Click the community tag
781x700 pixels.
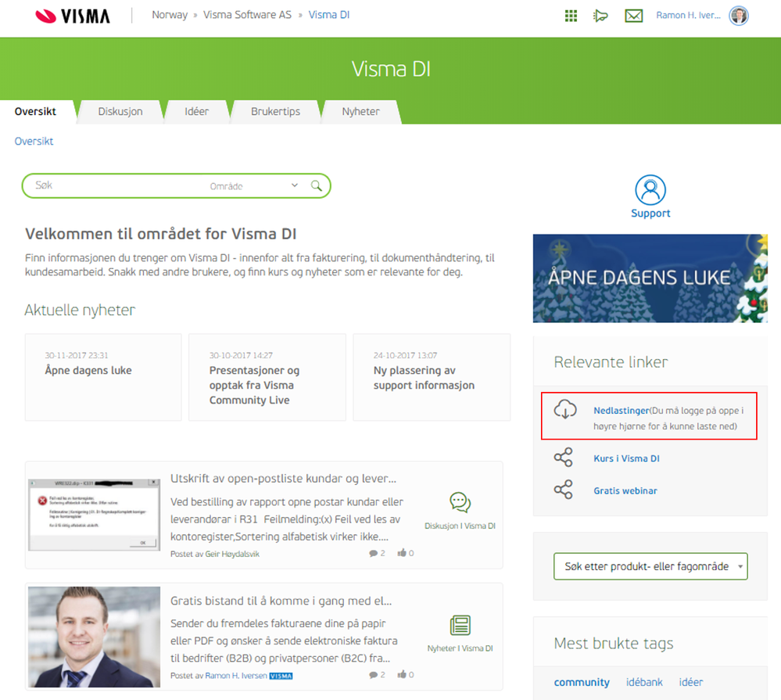click(582, 682)
